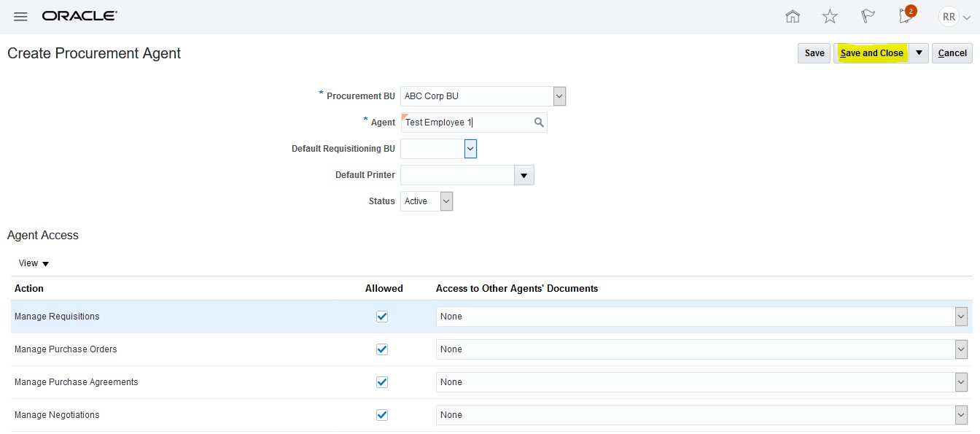Disable Allowed for Manage Negotiations
Screen dimensions: 980x434
(382, 414)
